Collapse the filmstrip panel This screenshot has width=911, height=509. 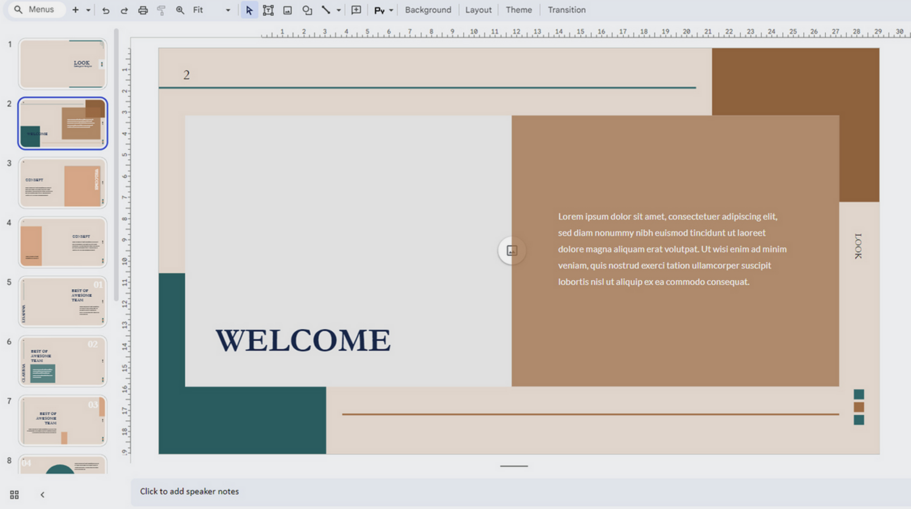click(42, 494)
